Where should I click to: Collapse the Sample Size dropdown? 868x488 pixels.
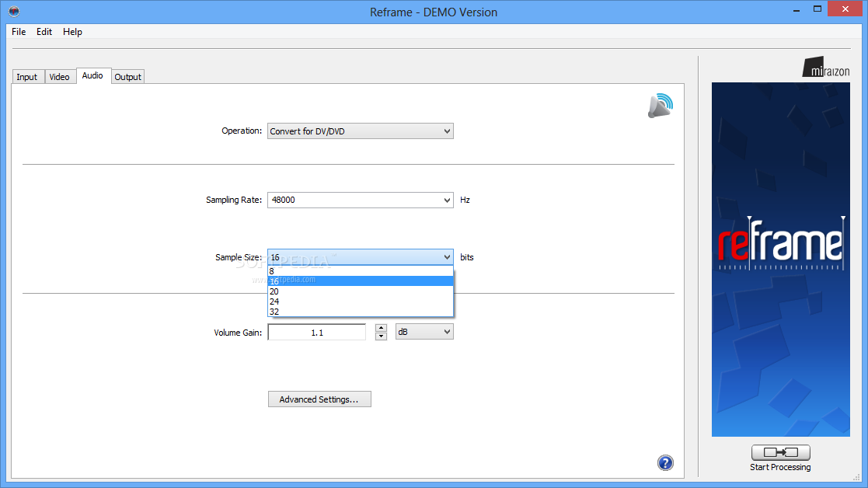click(x=361, y=257)
